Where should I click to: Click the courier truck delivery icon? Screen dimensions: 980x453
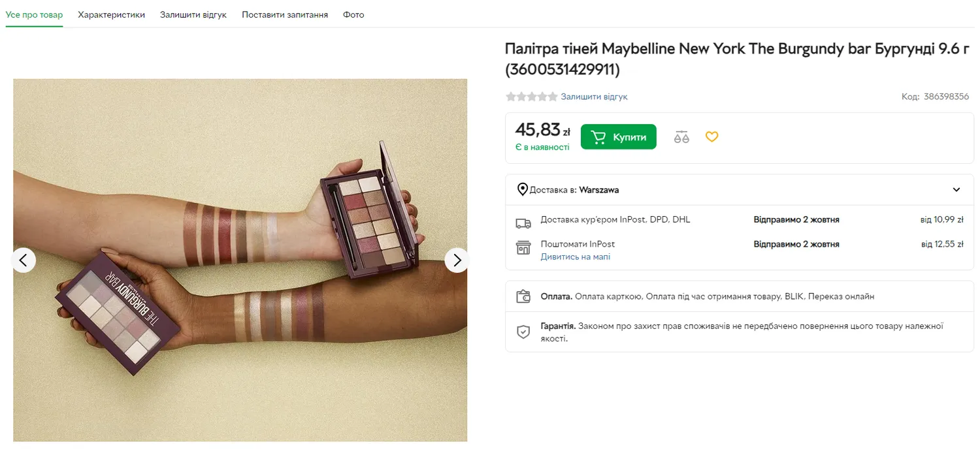point(523,223)
